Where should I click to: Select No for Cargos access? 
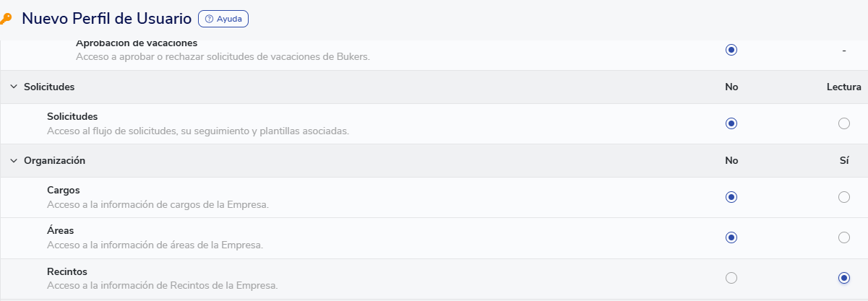pos(731,197)
